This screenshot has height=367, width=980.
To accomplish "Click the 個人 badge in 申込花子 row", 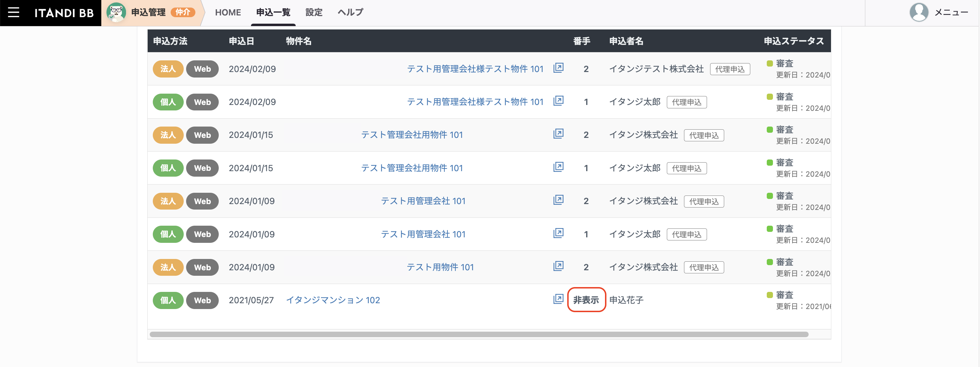I will tap(168, 300).
